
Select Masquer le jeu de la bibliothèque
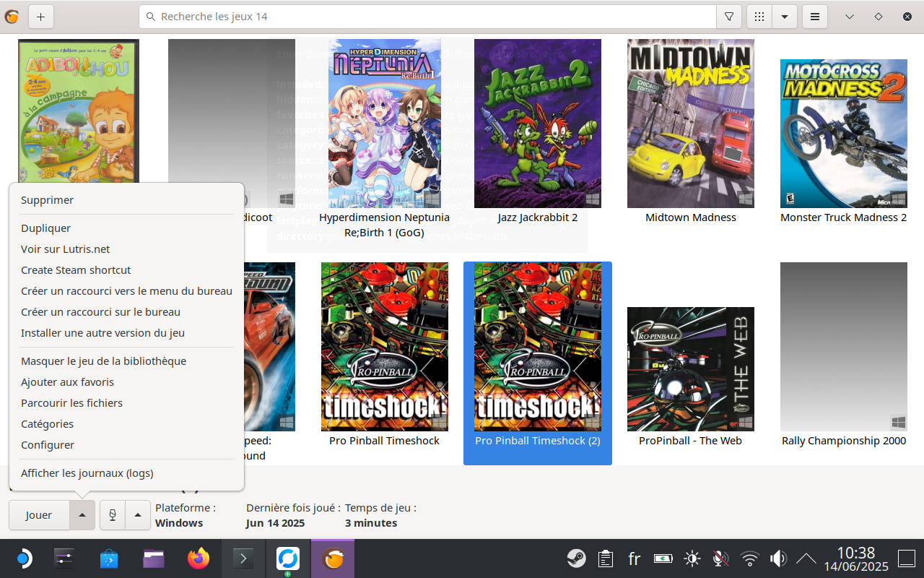click(x=126, y=361)
